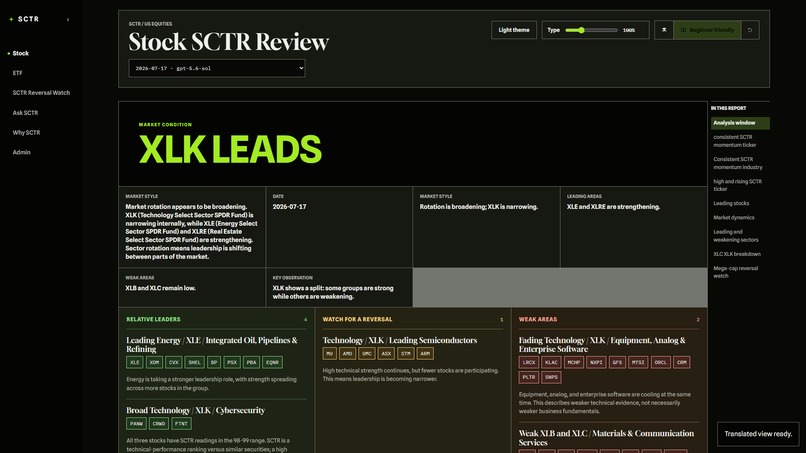Viewport: 806px width, 453px height.
Task: Click the MTSI ticker chip
Action: pos(638,363)
